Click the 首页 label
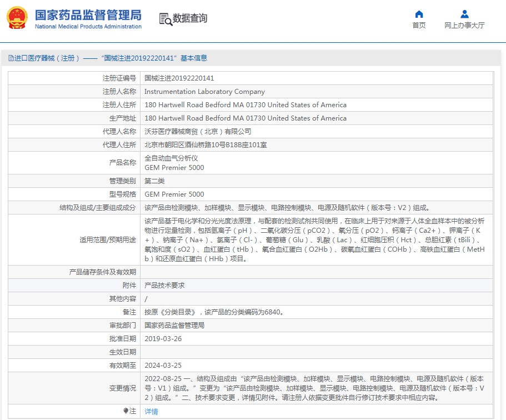This screenshot has width=506, height=420. (419, 25)
